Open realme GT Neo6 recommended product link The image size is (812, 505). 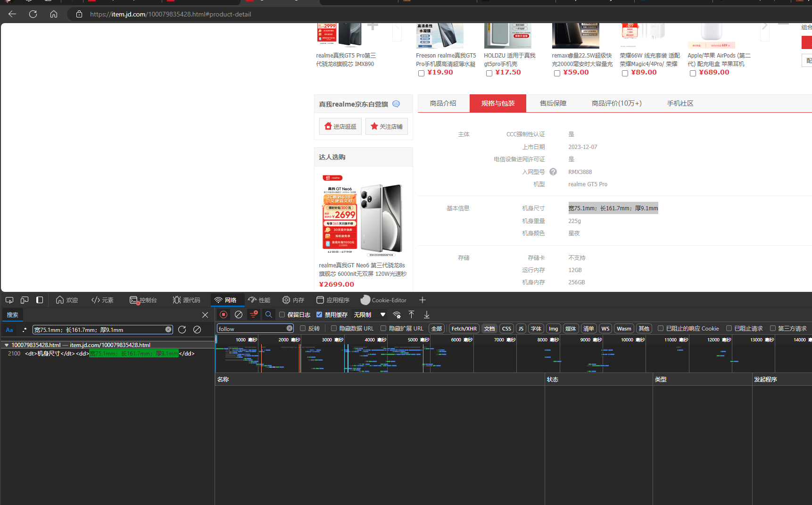(362, 270)
